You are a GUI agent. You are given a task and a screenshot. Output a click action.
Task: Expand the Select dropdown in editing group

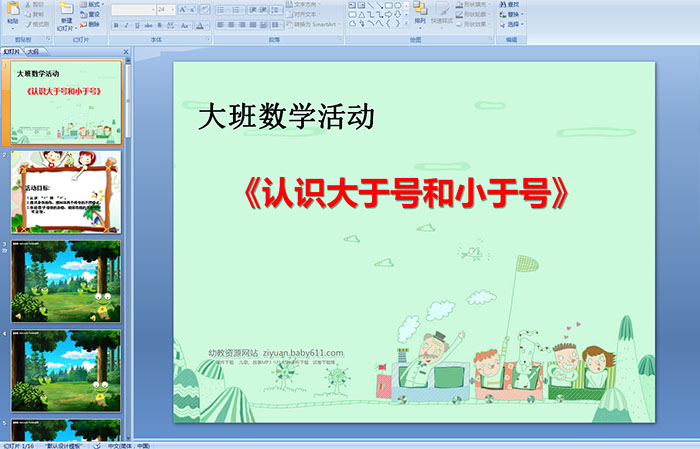point(512,25)
